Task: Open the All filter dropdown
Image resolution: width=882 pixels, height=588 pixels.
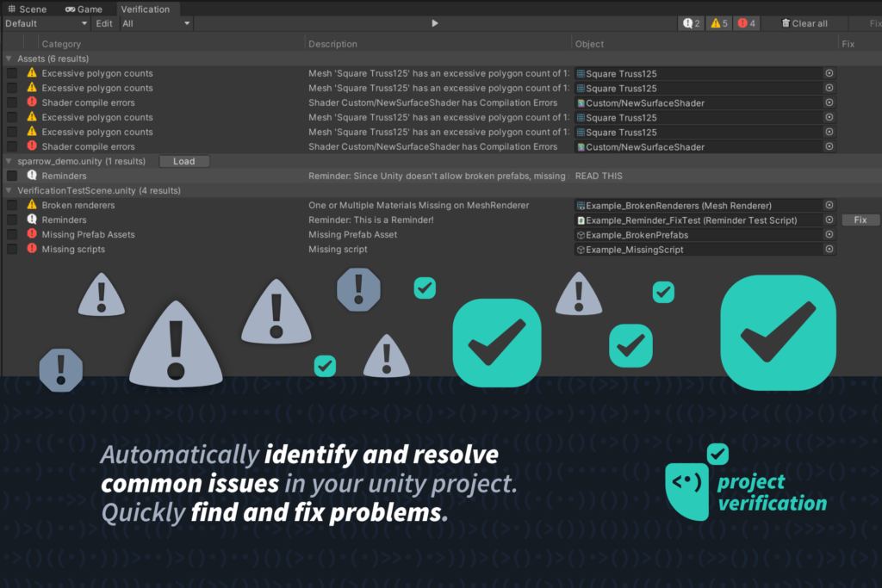Action: pos(156,23)
